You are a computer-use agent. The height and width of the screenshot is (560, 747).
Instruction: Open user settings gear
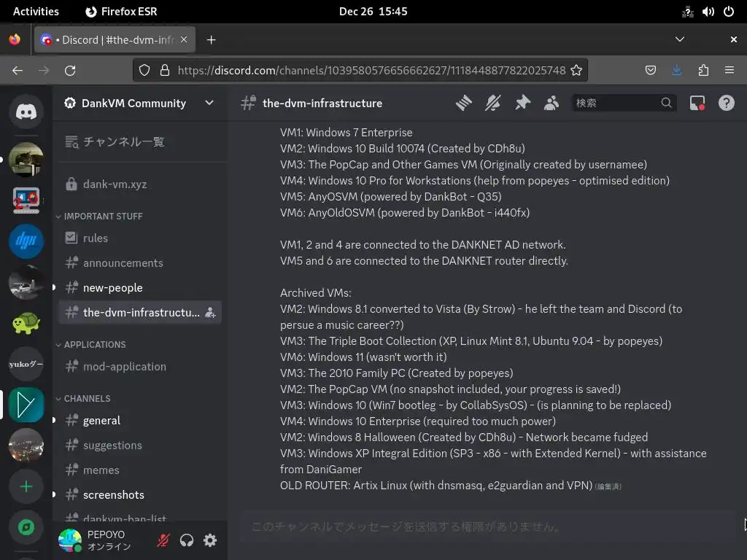click(x=210, y=540)
